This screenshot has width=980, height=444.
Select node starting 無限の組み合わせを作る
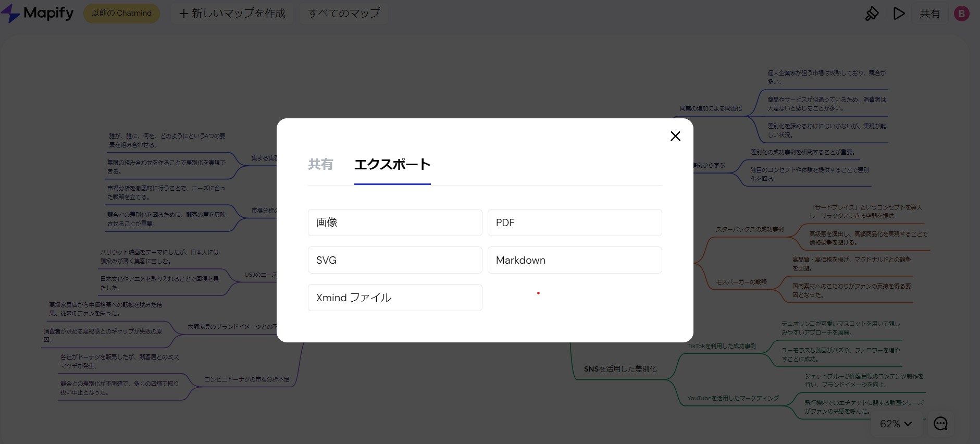166,167
